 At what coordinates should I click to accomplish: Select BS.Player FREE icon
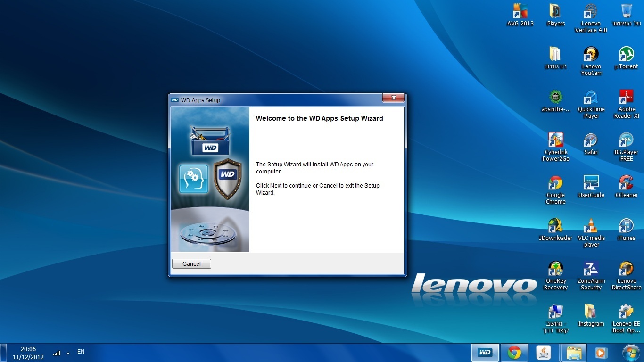(x=627, y=147)
